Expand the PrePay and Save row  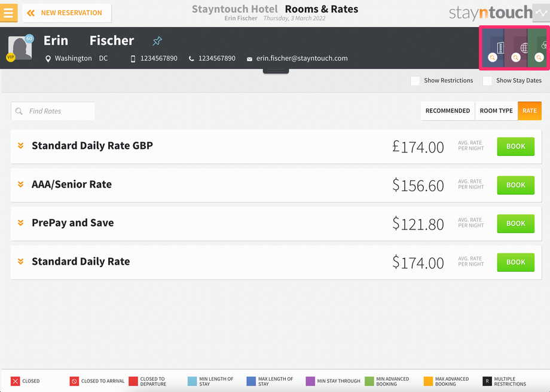click(21, 223)
